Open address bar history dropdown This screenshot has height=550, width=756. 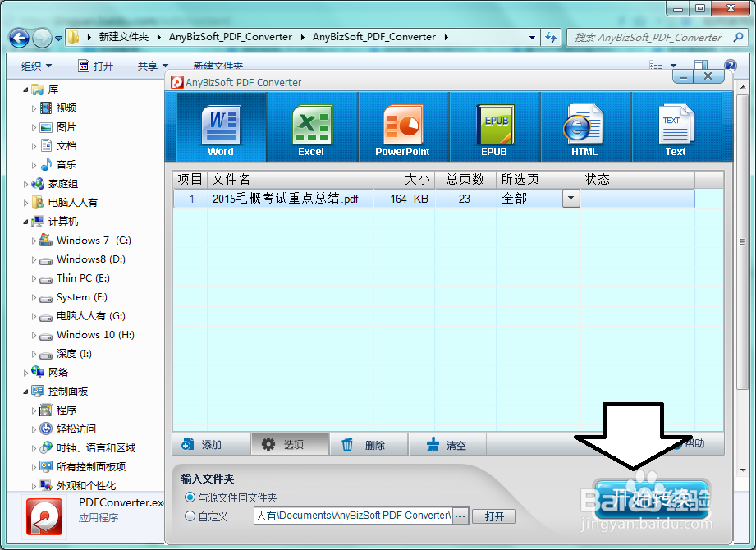(x=532, y=37)
